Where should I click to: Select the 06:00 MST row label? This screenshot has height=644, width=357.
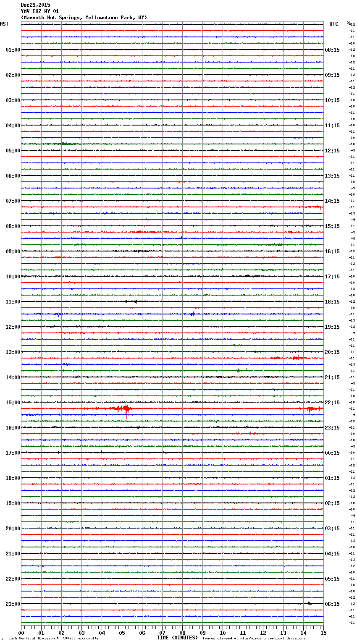click(x=13, y=175)
